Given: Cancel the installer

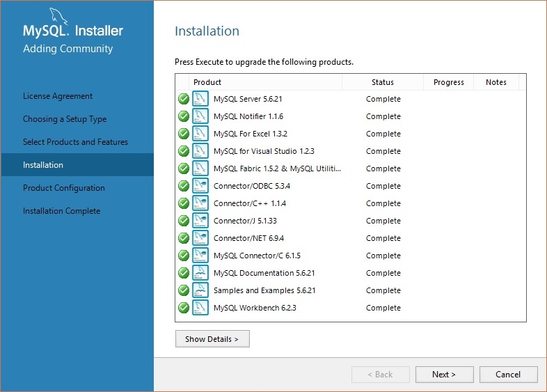Looking at the screenshot, I should pos(508,375).
